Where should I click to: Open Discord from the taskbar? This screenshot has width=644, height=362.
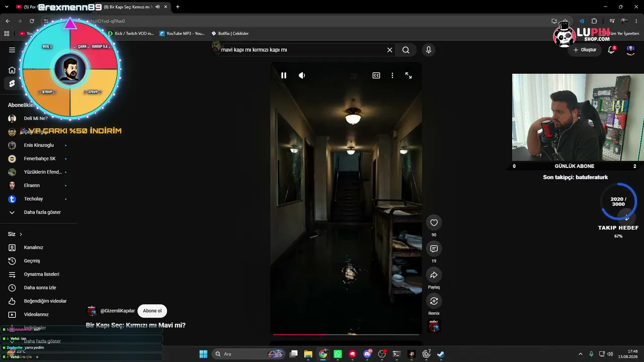point(367,354)
